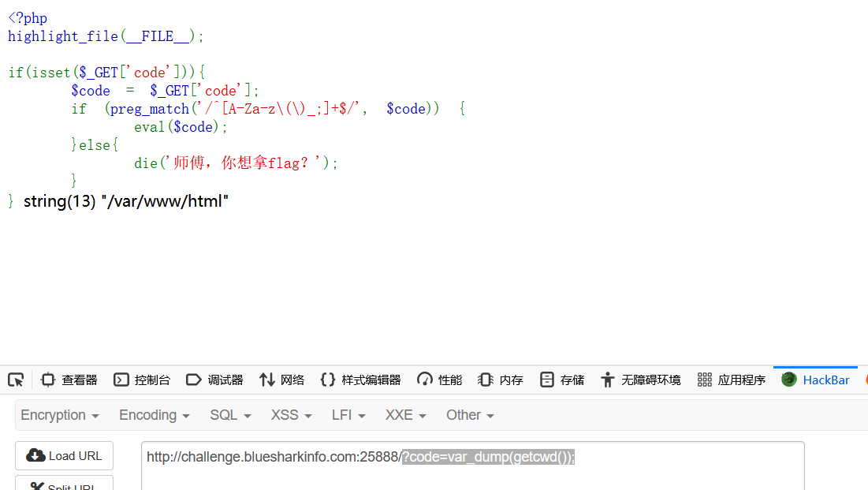Image resolution: width=868 pixels, height=490 pixels.
Task: Open the Style Editor (样式编辑器) tab
Action: [360, 380]
